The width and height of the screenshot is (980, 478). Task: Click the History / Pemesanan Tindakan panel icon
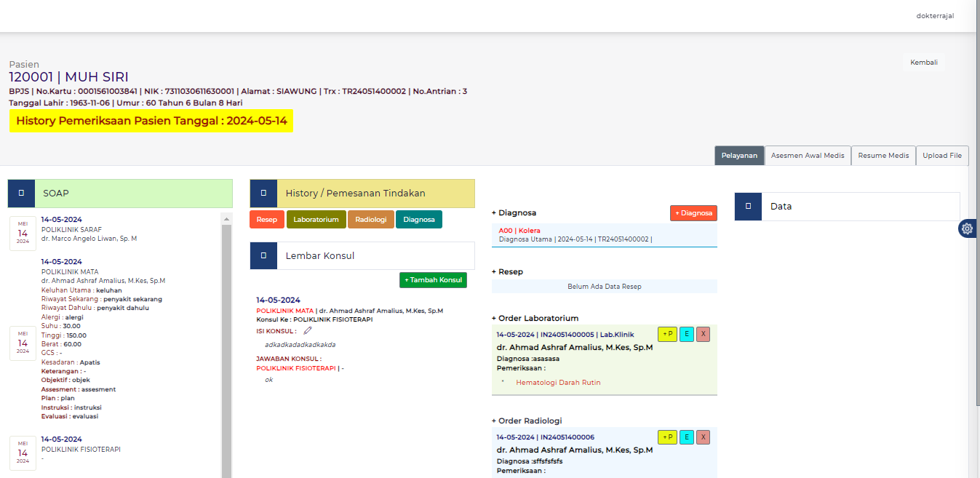click(263, 193)
